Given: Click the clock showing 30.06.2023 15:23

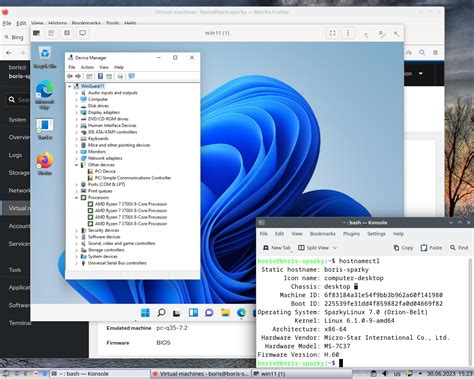Looking at the screenshot, I should [449, 374].
